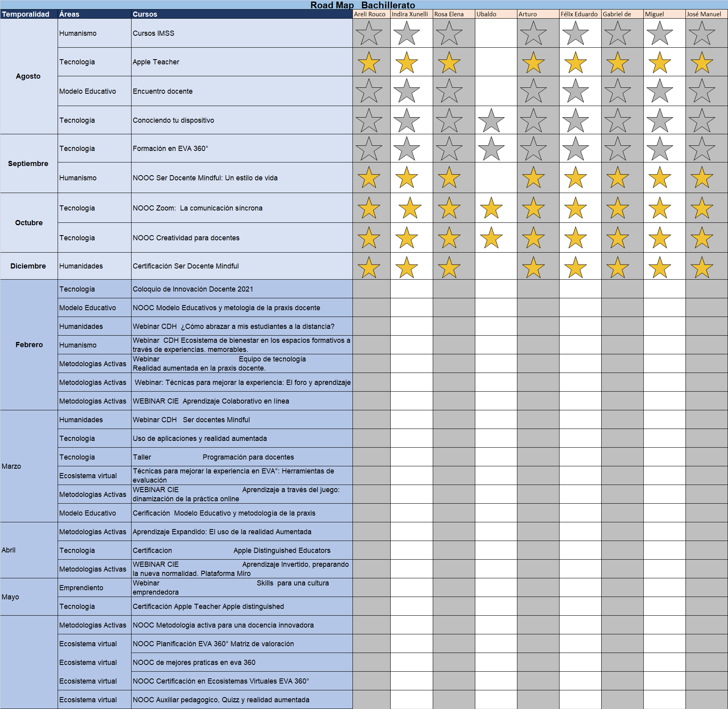Click the Apple Teacher course cell
The image size is (728, 709).
pyautogui.click(x=242, y=62)
